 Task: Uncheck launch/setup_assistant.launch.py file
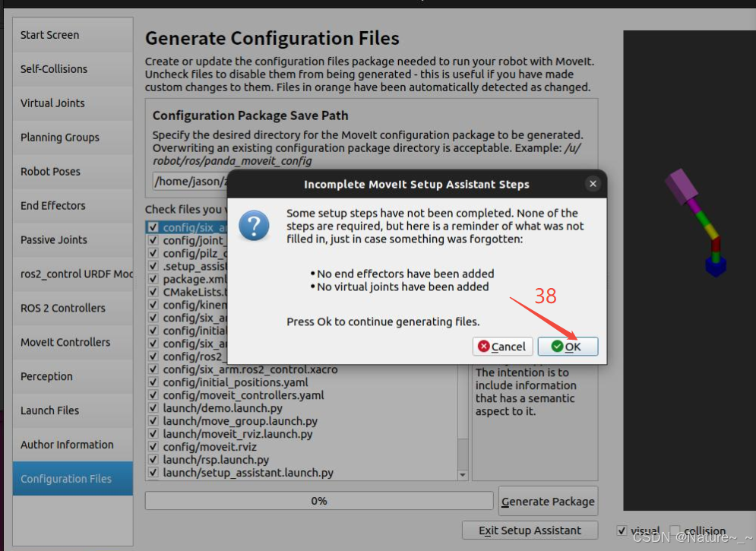tap(153, 473)
